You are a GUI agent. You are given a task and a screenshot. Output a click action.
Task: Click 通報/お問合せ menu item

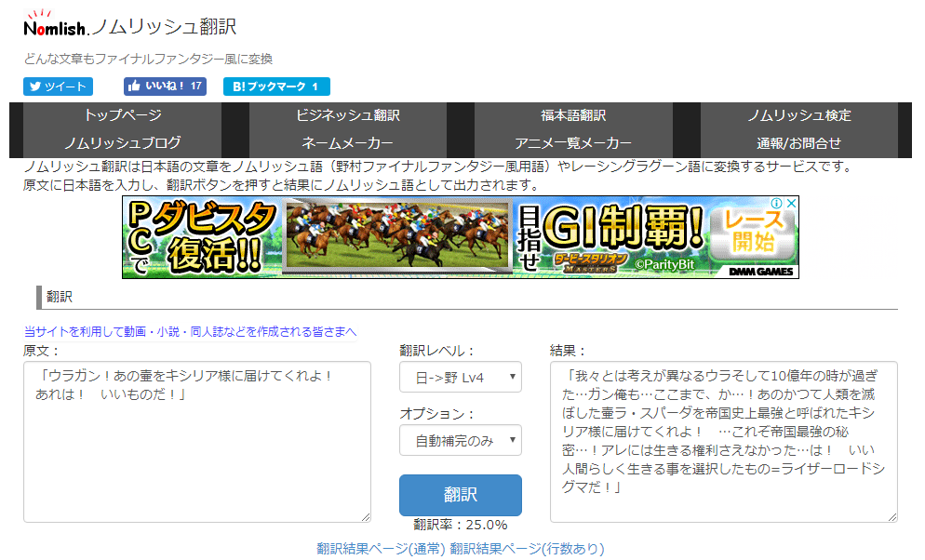(x=798, y=143)
